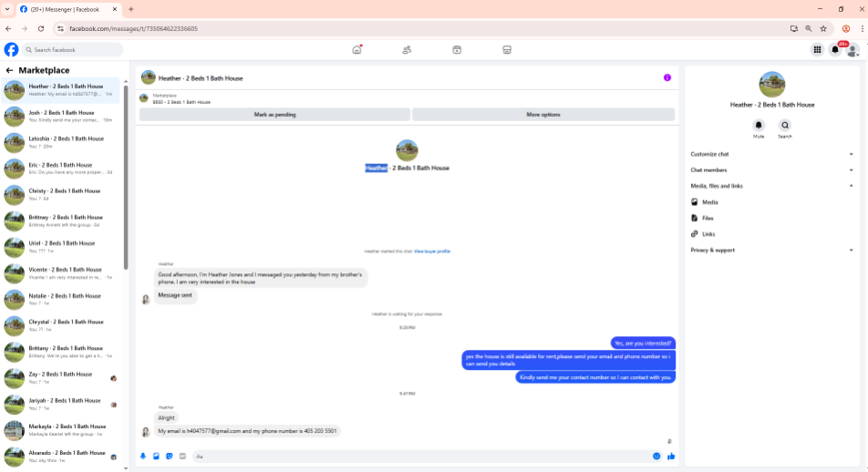The height and width of the screenshot is (472, 868).
Task: Search in conversation using magnifier icon
Action: coord(784,125)
